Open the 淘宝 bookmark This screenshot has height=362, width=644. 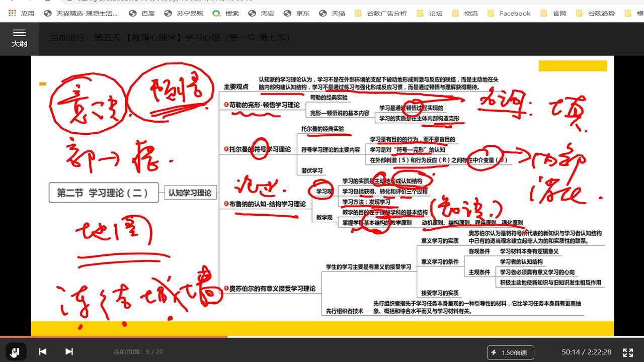point(262,14)
